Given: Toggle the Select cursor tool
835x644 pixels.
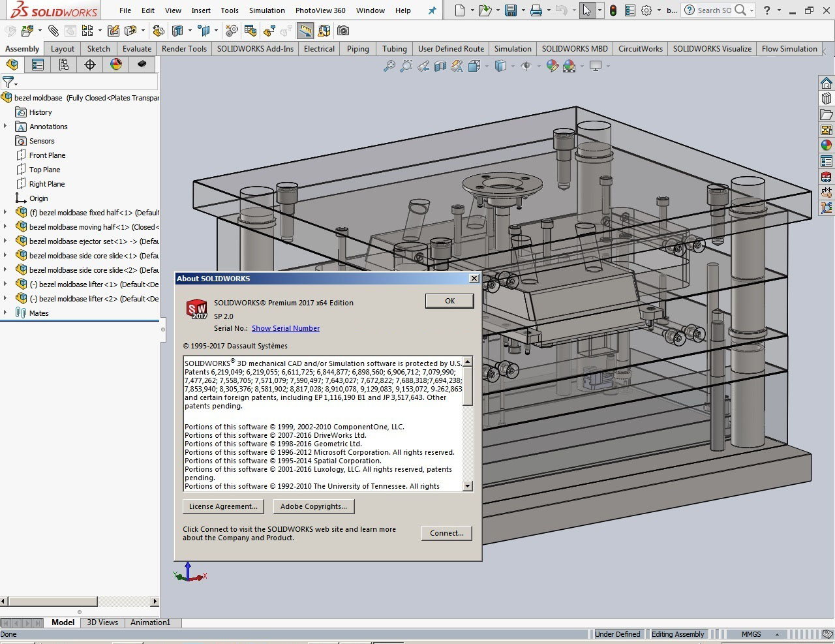Looking at the screenshot, I should pyautogui.click(x=587, y=10).
